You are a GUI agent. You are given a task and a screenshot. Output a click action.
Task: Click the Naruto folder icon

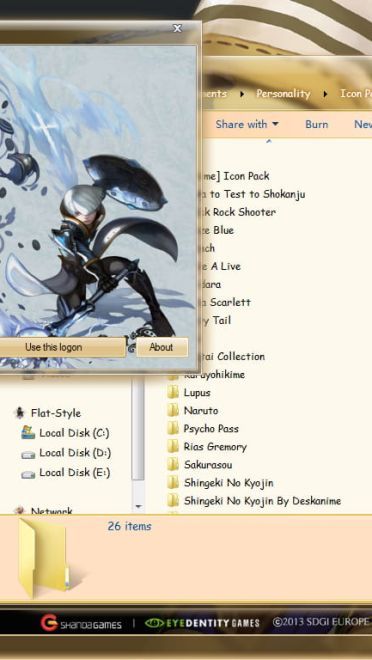point(173,410)
